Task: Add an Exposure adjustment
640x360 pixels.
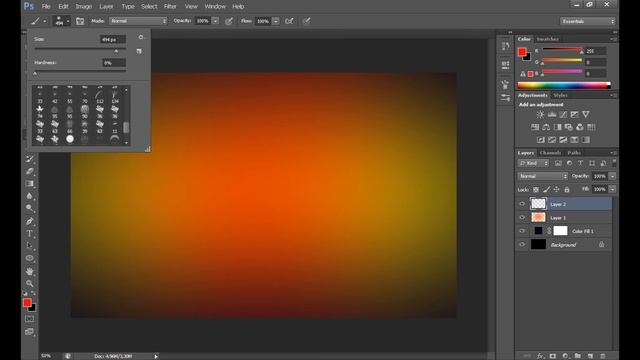Action: pos(574,115)
